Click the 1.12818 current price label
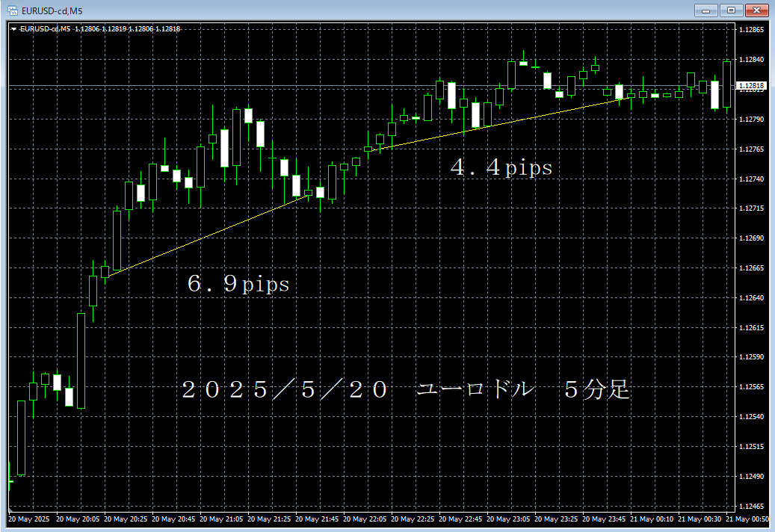The image size is (775, 532). (751, 85)
